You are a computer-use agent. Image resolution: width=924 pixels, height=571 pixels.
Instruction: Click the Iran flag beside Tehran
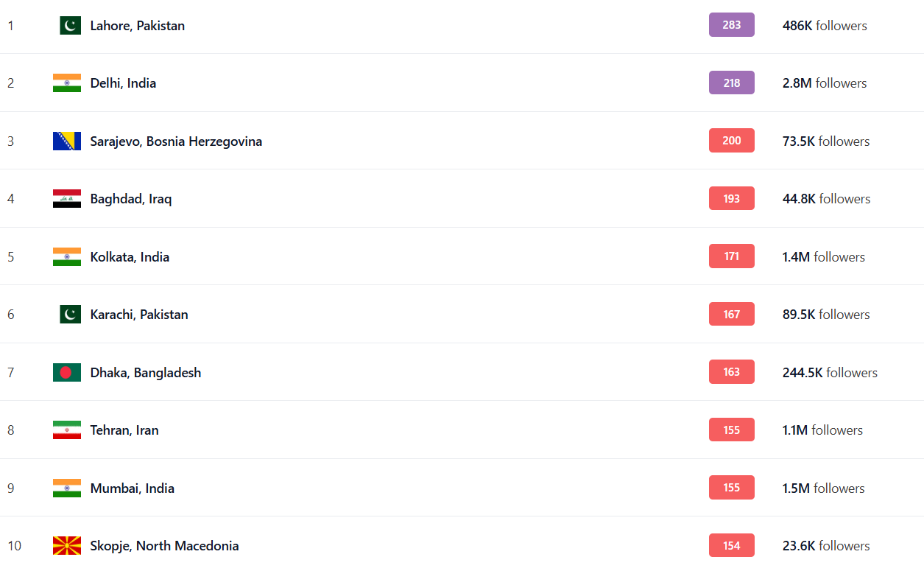click(x=67, y=430)
